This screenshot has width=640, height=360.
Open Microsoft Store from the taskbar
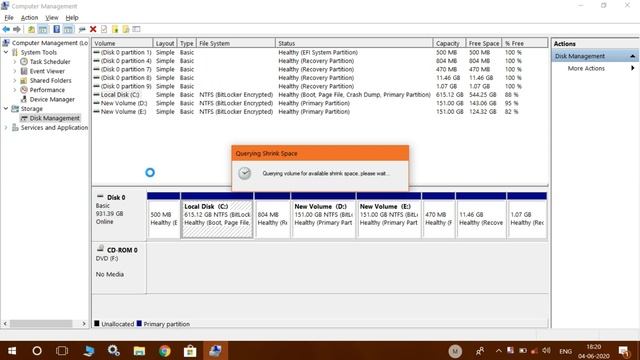(x=190, y=351)
